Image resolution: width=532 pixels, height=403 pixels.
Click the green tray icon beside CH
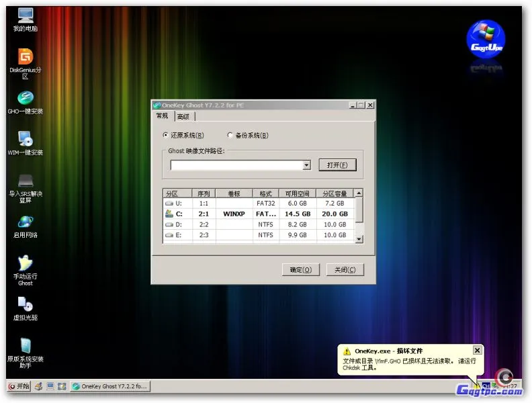click(495, 386)
